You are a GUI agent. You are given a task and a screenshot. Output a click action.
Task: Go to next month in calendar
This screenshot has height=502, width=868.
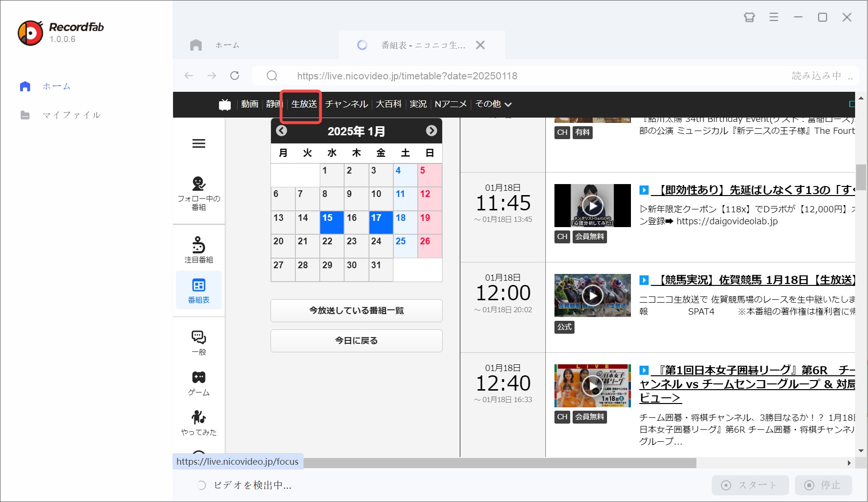click(432, 131)
